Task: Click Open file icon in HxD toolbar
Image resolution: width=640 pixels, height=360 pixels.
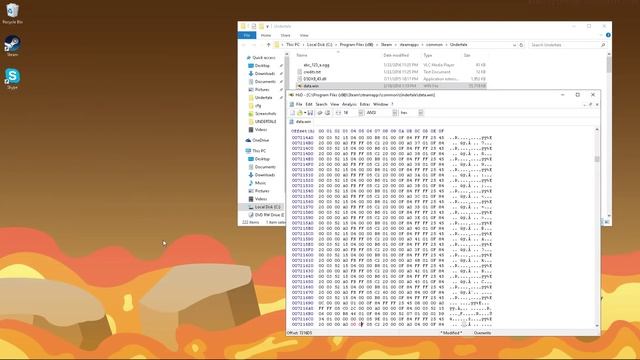Action: pyautogui.click(x=300, y=113)
